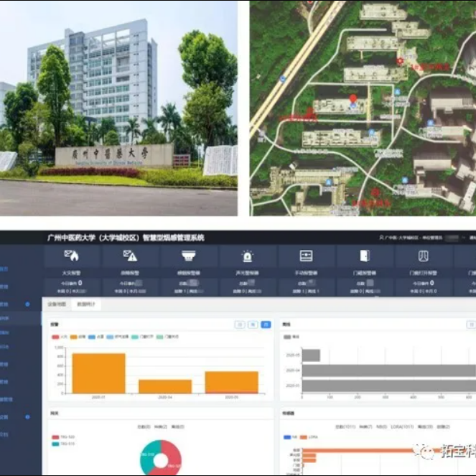The width and height of the screenshot is (476, 476).
Task: Select the door sensor alarm door icon
Action: coord(365,256)
